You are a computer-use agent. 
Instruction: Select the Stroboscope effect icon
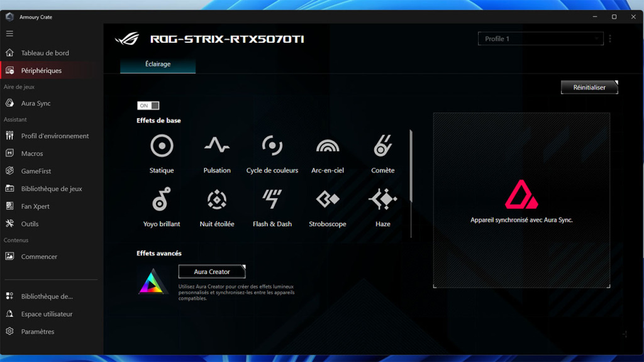327,199
